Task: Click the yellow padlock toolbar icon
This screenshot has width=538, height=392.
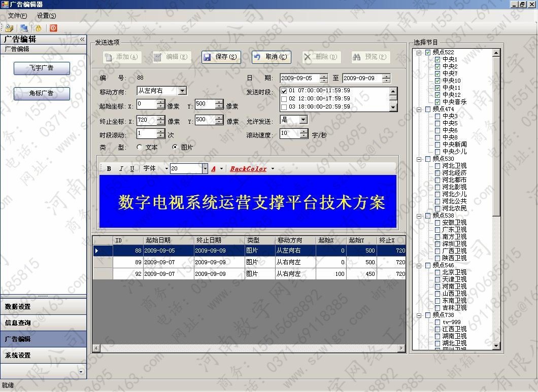Action: pos(38,28)
